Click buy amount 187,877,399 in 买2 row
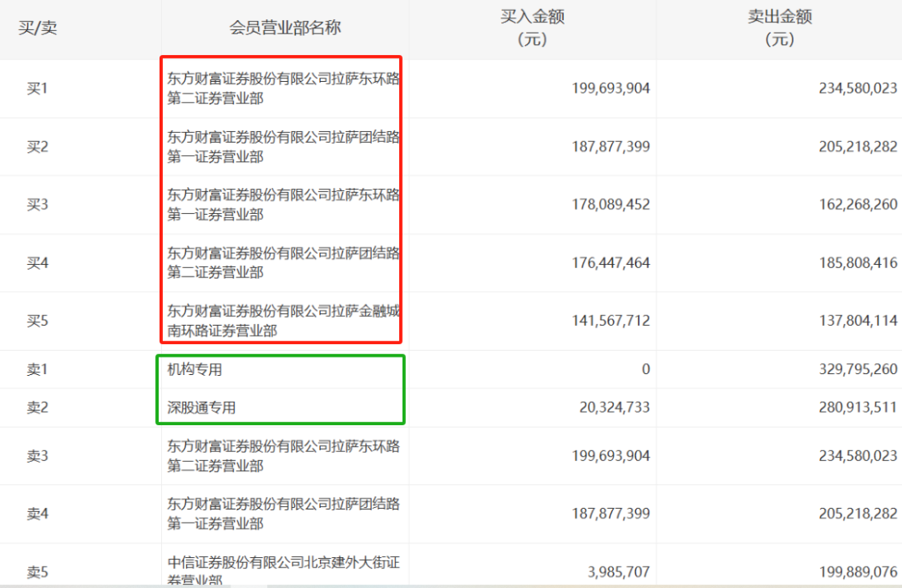 click(611, 147)
